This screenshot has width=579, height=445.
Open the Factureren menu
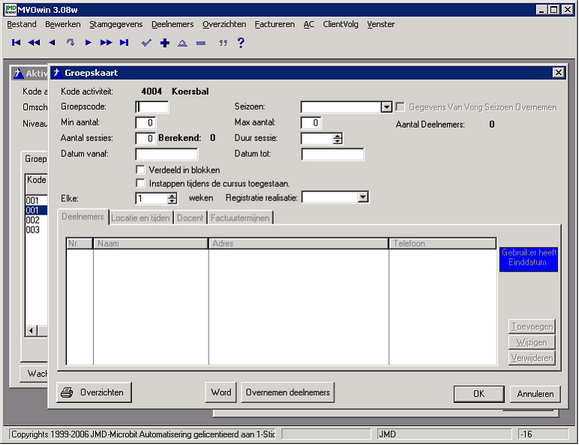click(275, 24)
